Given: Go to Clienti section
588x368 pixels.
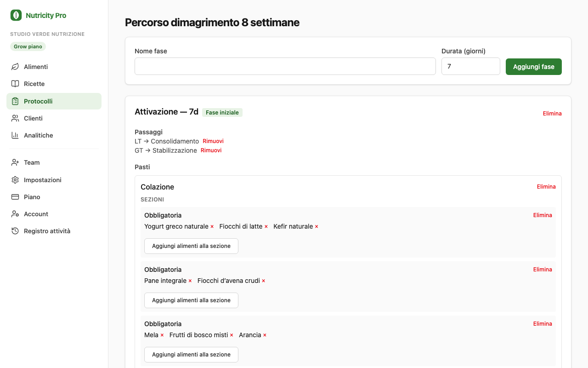Looking at the screenshot, I should pyautogui.click(x=54, y=118).
